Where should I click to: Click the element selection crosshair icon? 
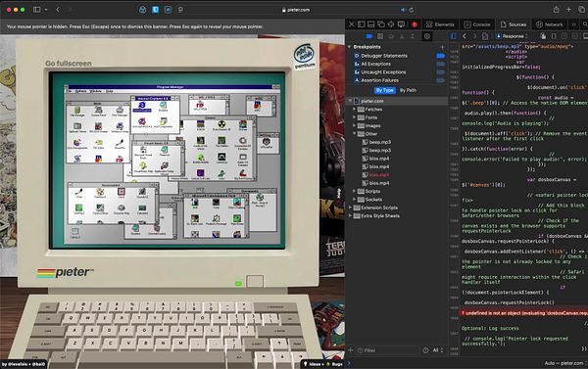click(391, 24)
